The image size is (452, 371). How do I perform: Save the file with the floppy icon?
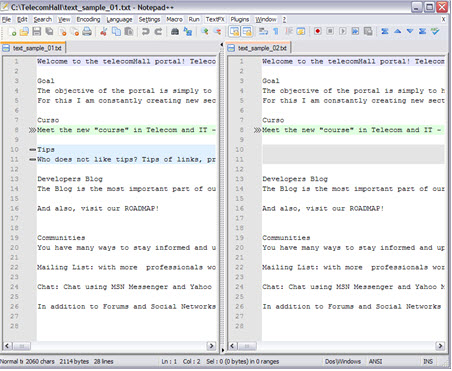click(x=36, y=32)
